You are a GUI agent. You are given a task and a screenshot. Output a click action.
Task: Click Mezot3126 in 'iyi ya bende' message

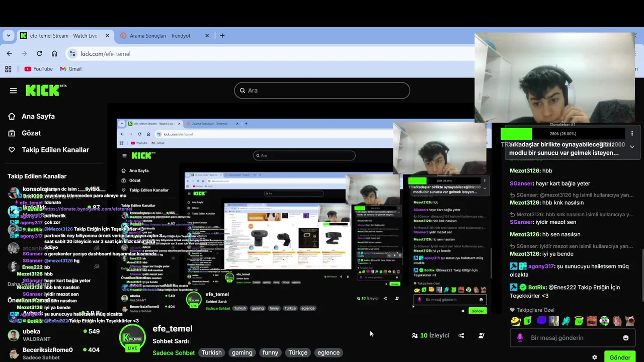[524, 254]
